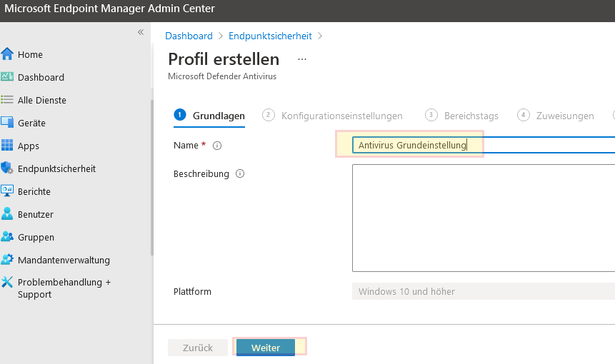Click the Home icon in sidebar
This screenshot has width=615, height=364.
8,54
